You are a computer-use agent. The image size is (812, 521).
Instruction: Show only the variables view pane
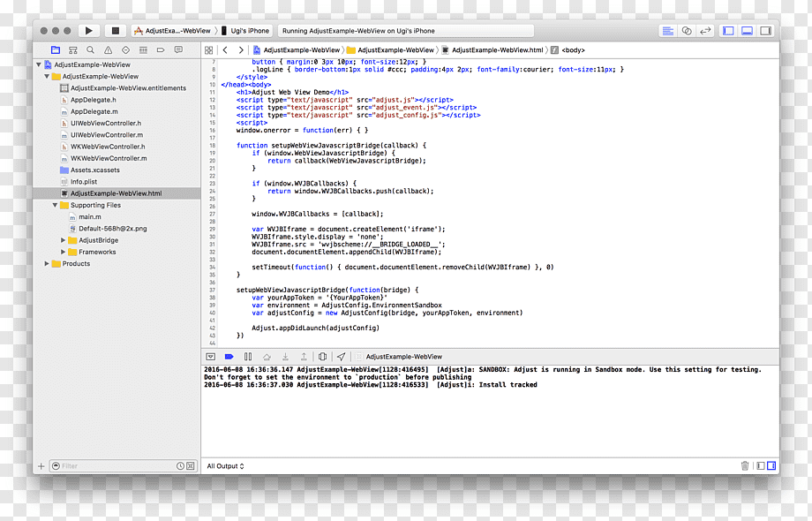point(761,466)
